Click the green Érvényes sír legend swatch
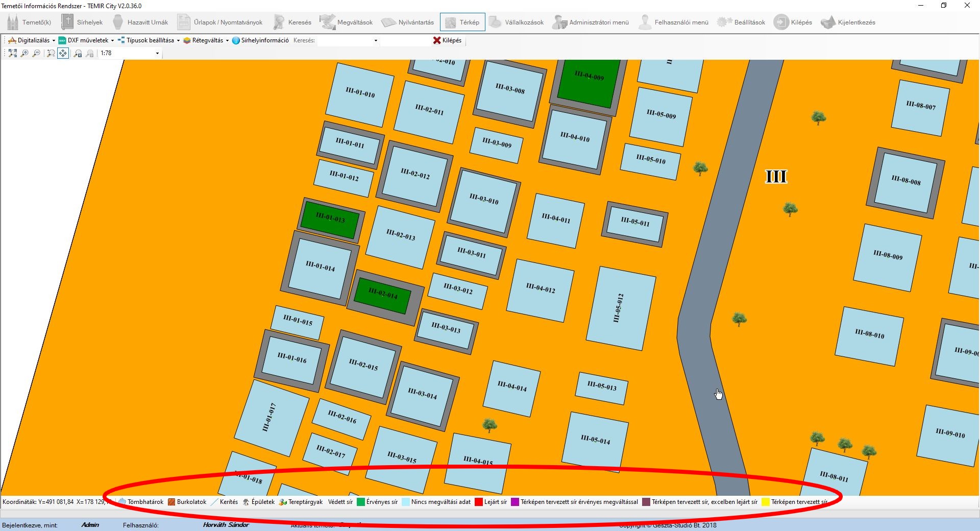 pos(361,502)
